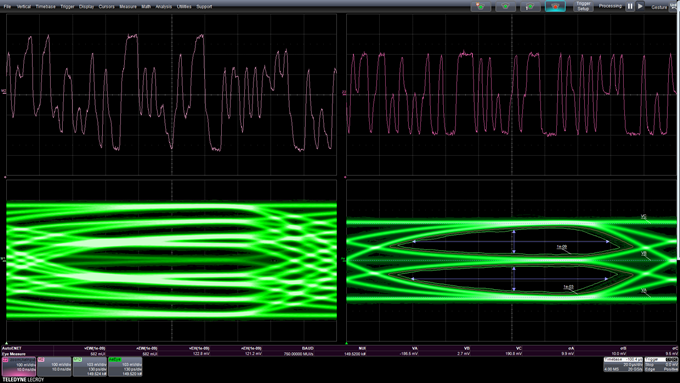Activate the highlighted red stop trigger icon
The height and width of the screenshot is (383, 680).
[x=555, y=7]
